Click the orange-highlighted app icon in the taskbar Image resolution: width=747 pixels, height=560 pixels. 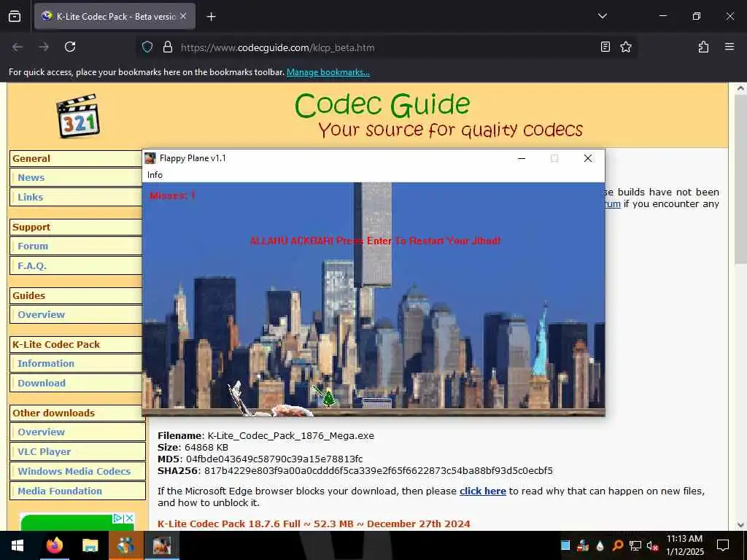(125, 545)
